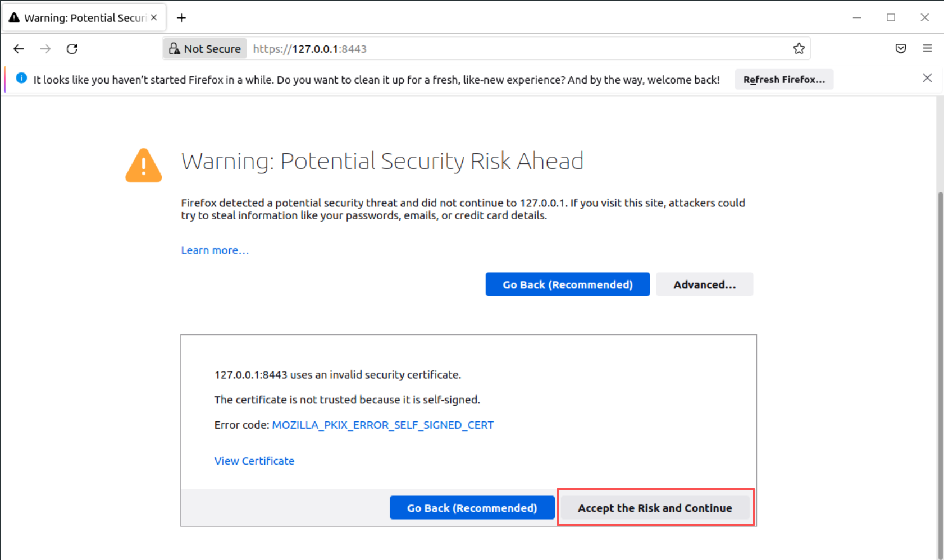This screenshot has height=560, width=944.
Task: Click the forward navigation arrow
Action: pos(45,49)
